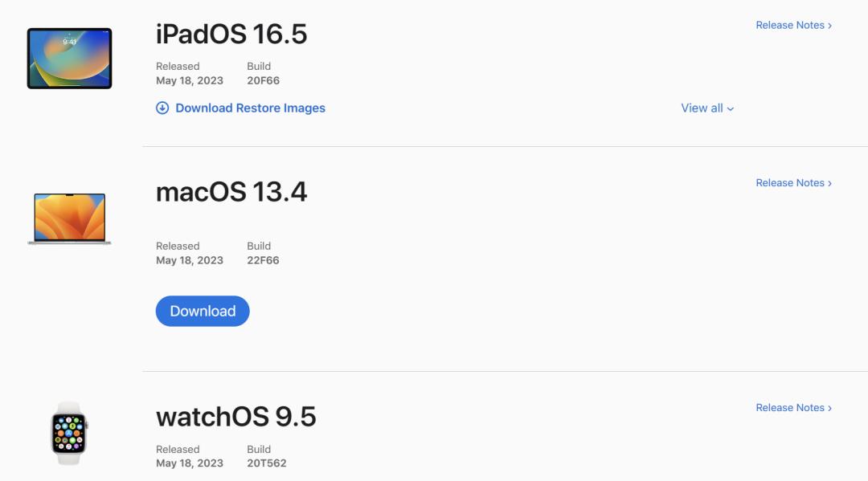The width and height of the screenshot is (868, 481).
Task: Select the macOS 13.4 heading
Action: point(232,192)
